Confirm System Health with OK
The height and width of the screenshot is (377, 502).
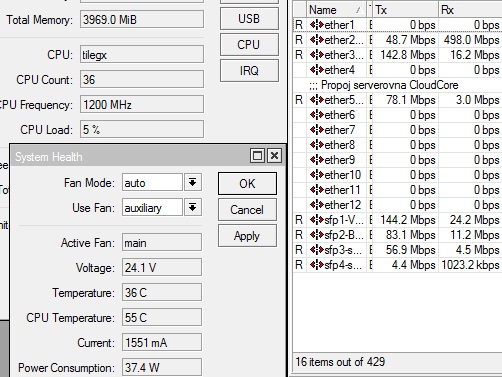pyautogui.click(x=247, y=183)
